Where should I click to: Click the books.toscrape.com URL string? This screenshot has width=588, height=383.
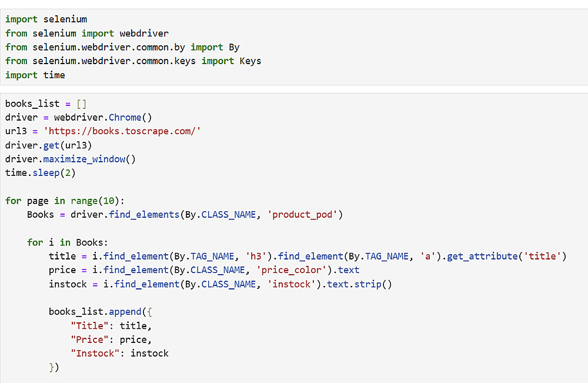point(122,131)
